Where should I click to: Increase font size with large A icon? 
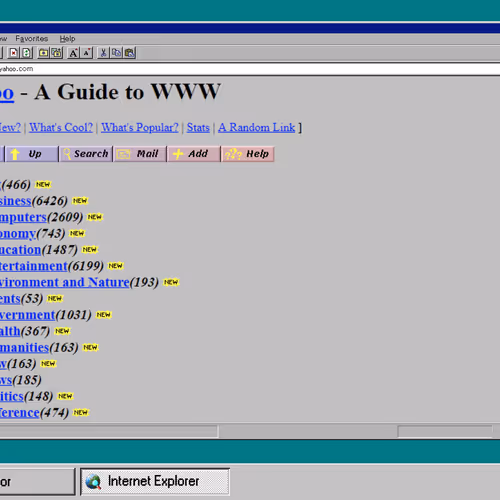pos(73,53)
